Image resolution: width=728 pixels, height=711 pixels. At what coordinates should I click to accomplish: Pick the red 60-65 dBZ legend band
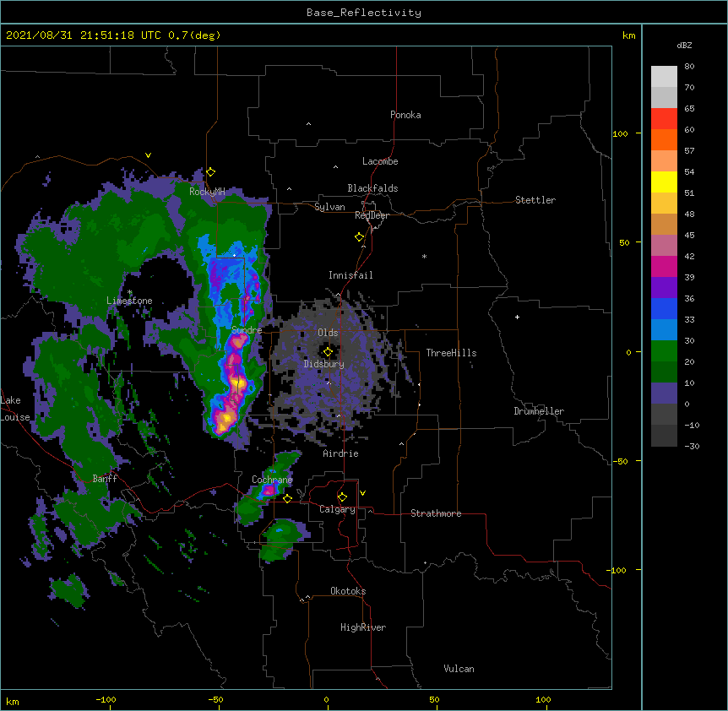click(x=664, y=119)
